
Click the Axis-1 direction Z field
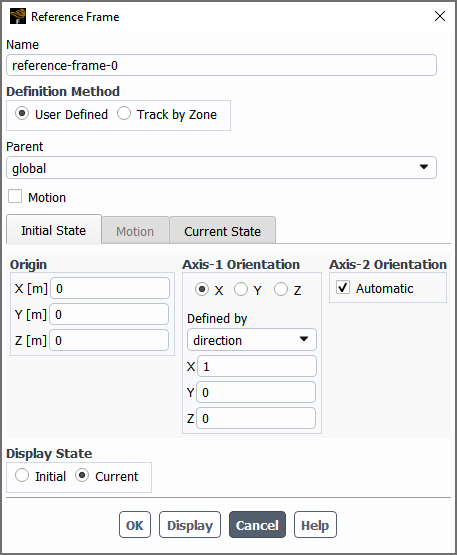(256, 418)
